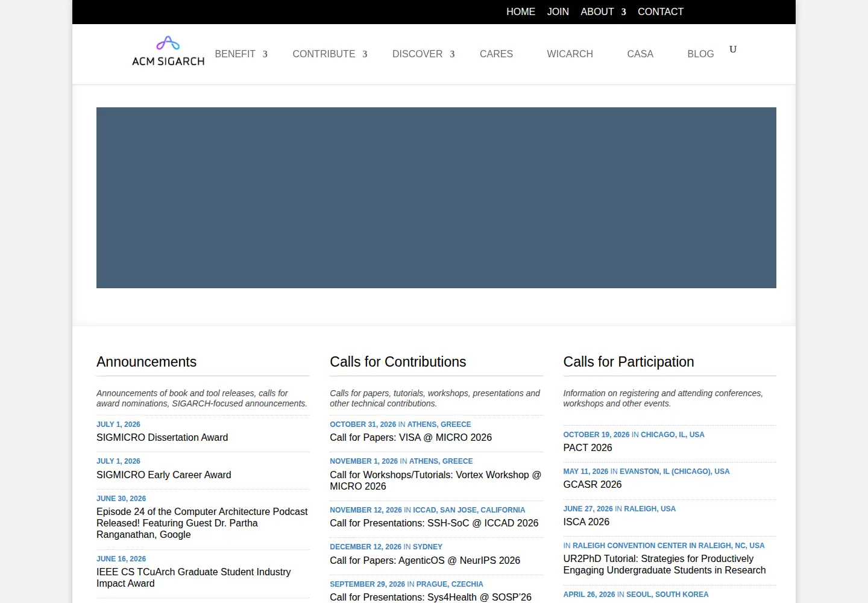
Task: Open the CONTACT page link
Action: point(661,11)
